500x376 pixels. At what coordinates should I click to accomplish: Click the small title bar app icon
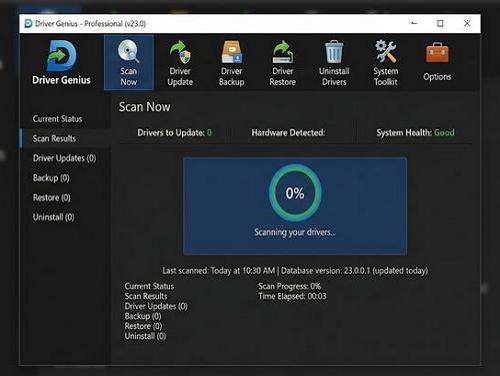(x=28, y=23)
